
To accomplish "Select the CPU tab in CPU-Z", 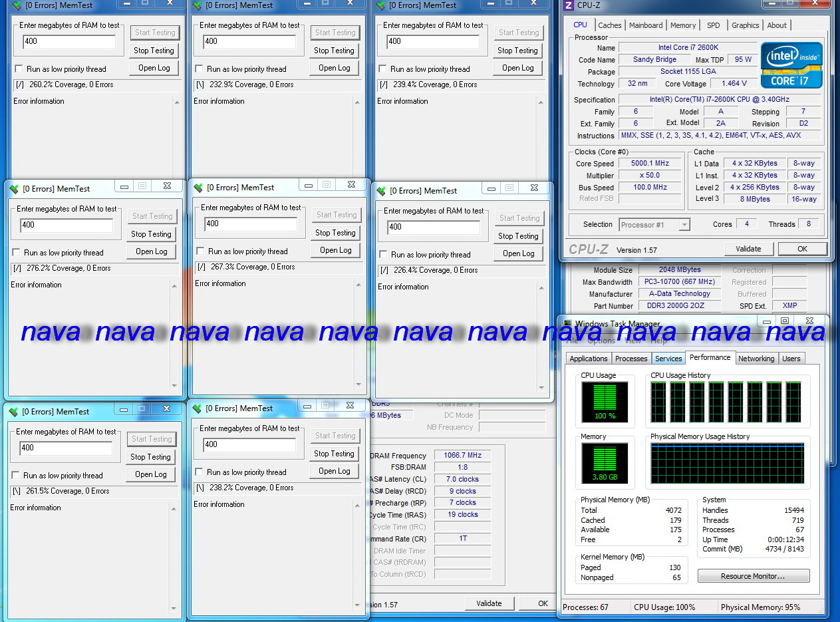I will [581, 25].
